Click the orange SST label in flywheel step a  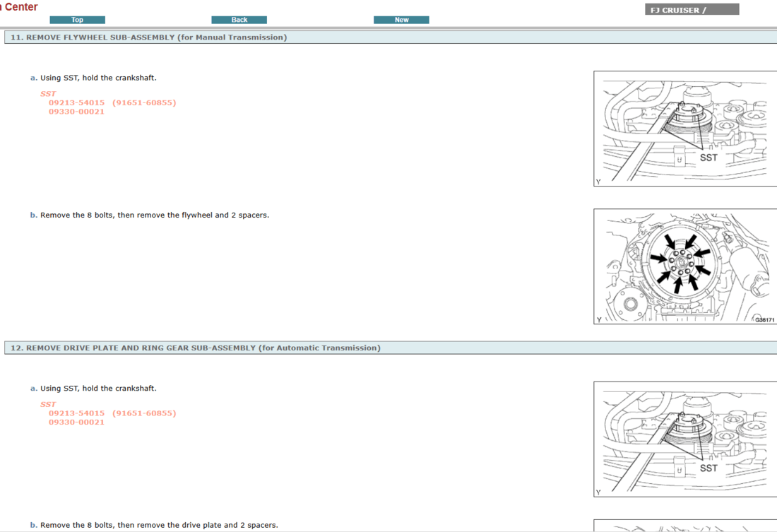click(x=48, y=94)
